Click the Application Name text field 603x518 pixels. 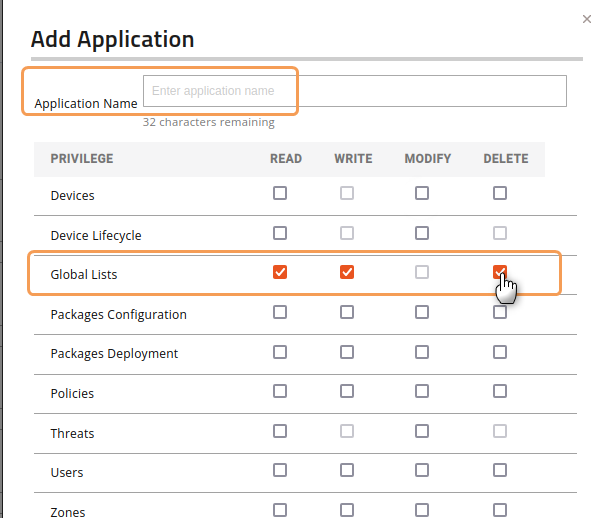354,91
